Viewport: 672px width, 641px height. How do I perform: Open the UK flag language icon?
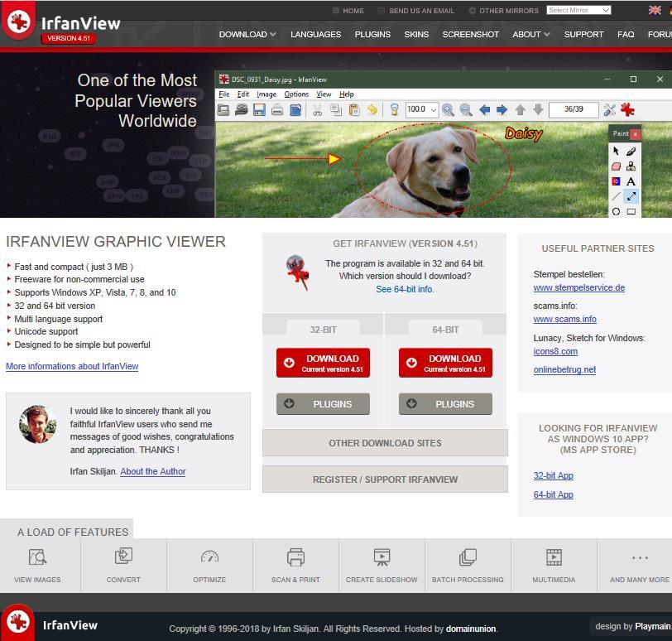point(655,10)
